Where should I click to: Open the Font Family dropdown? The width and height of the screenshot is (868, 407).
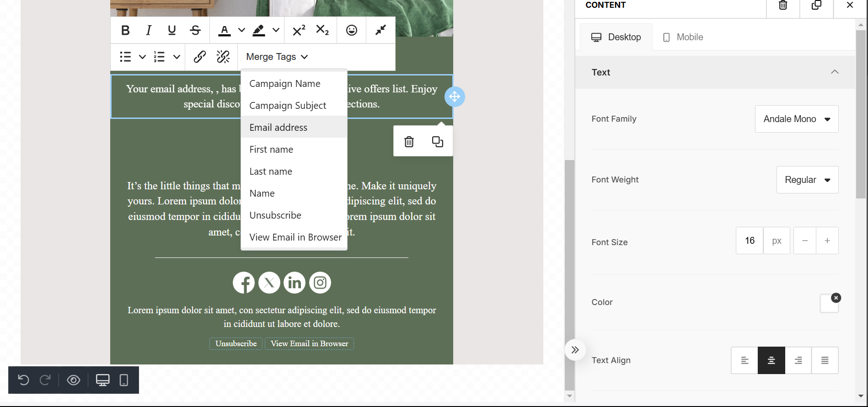point(796,119)
